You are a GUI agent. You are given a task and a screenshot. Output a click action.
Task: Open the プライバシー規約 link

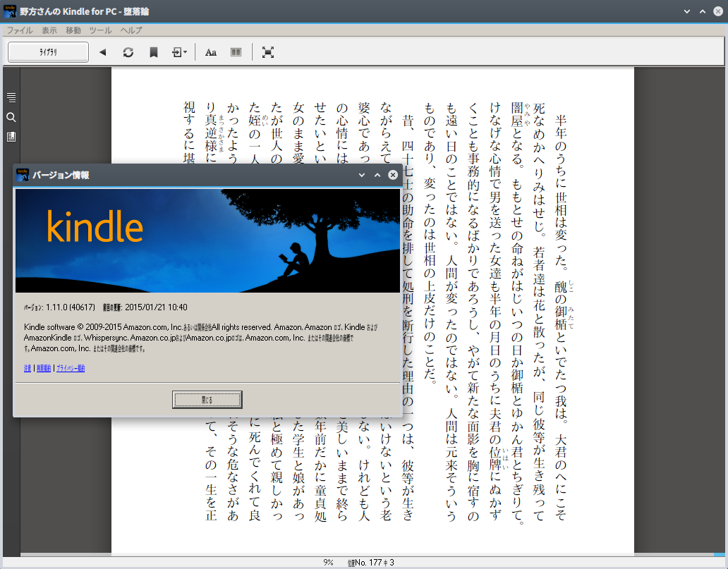tap(71, 368)
